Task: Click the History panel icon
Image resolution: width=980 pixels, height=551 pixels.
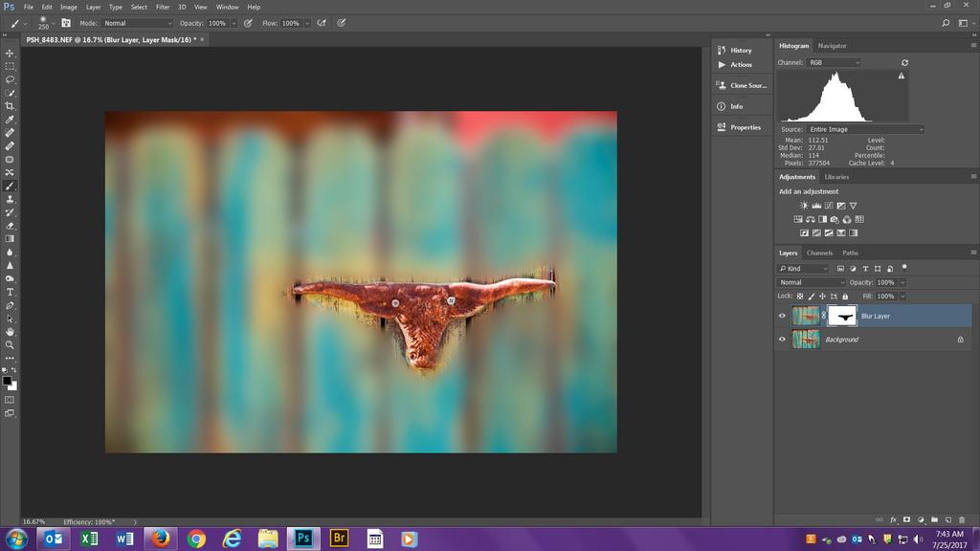Action: pyautogui.click(x=734, y=50)
